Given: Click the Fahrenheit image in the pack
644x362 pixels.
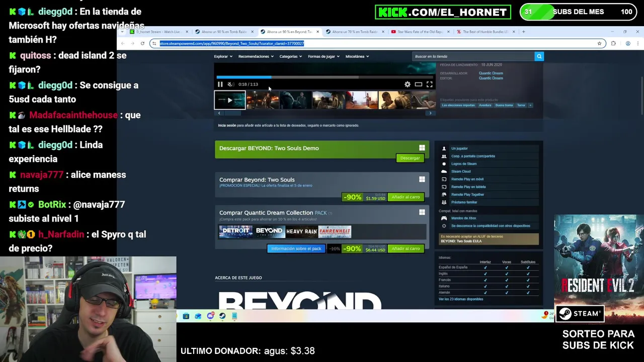Looking at the screenshot, I should pyautogui.click(x=335, y=231).
